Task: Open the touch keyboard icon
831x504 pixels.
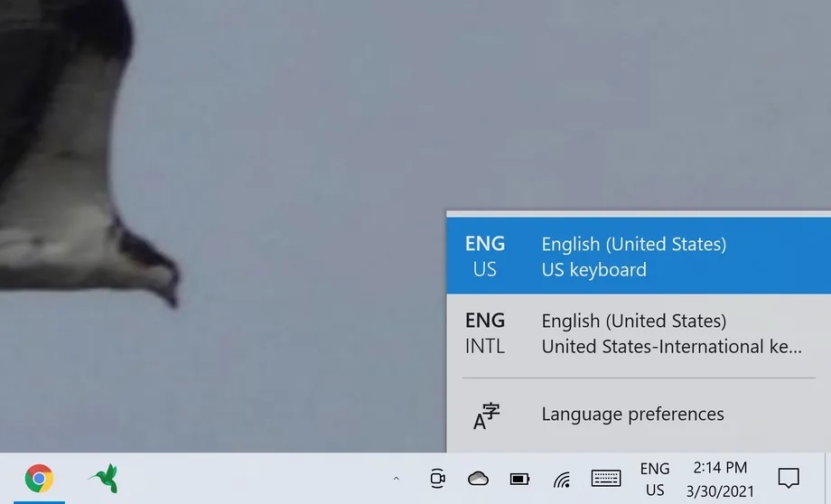Action: [606, 479]
